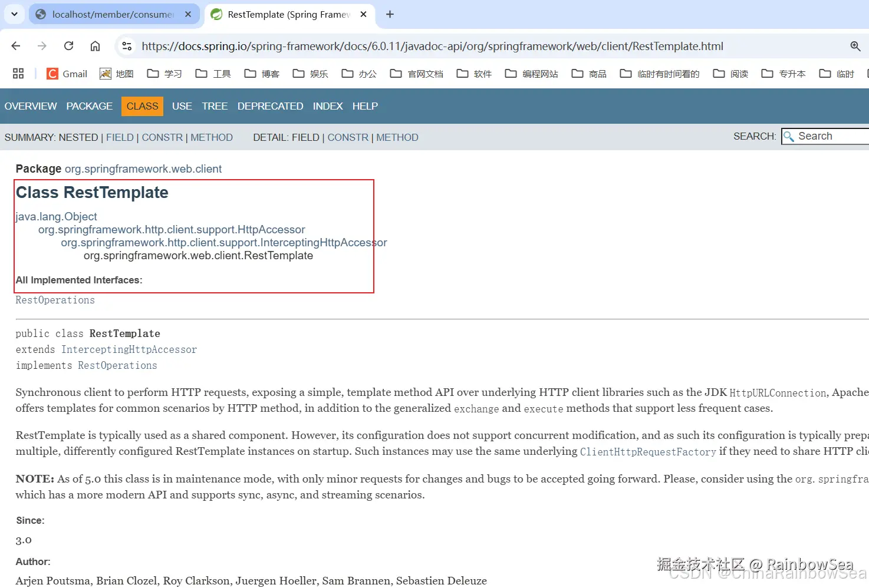This screenshot has width=869, height=588.
Task: Select the CLASS navigation item
Action: [143, 106]
